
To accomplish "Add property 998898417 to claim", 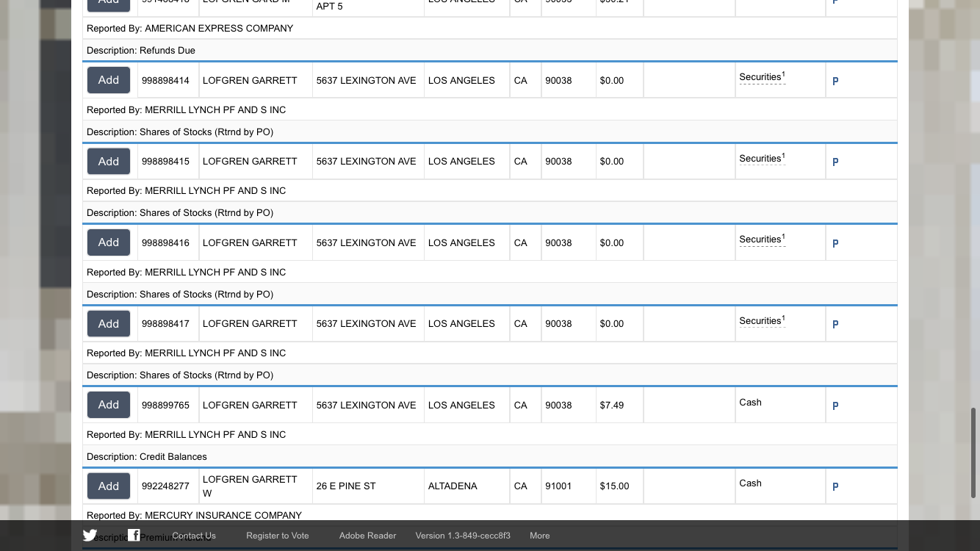I will [109, 323].
